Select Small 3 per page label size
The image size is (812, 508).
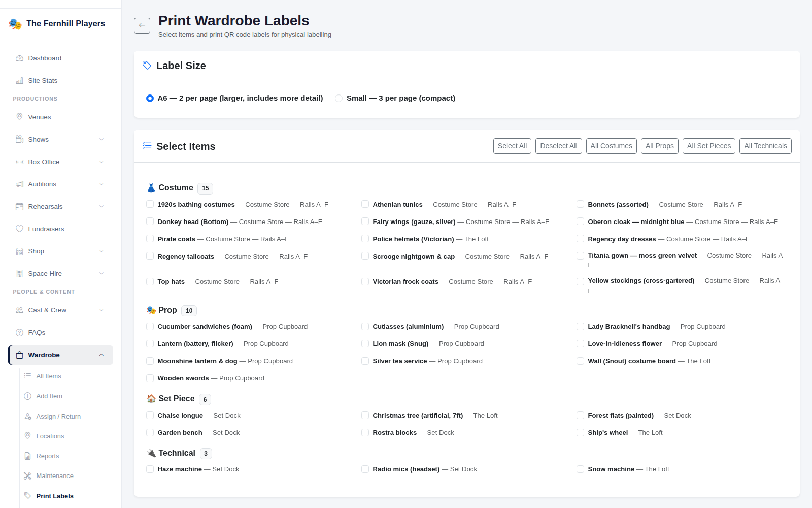tap(339, 98)
